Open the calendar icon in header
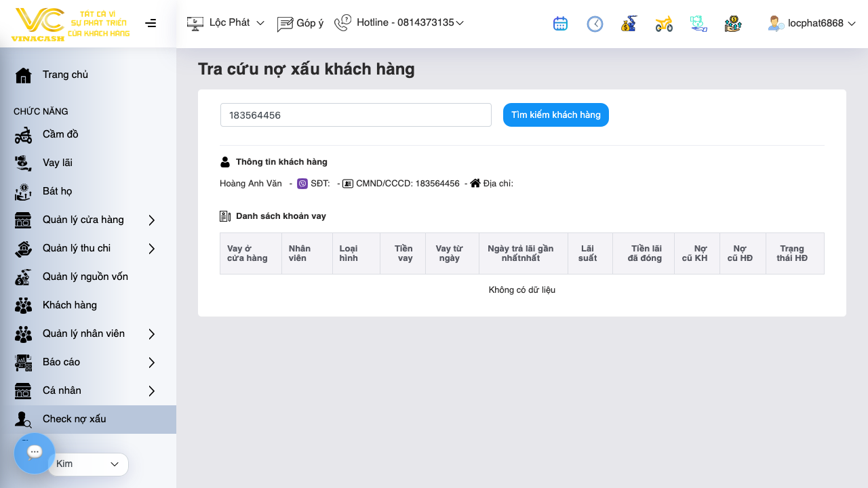Screen dimensions: 868x488 (560, 24)
